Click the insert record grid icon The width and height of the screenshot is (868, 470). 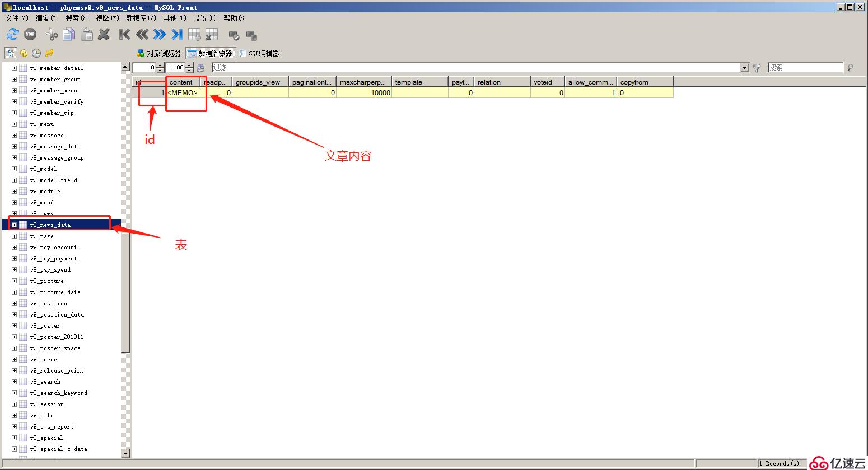[194, 35]
